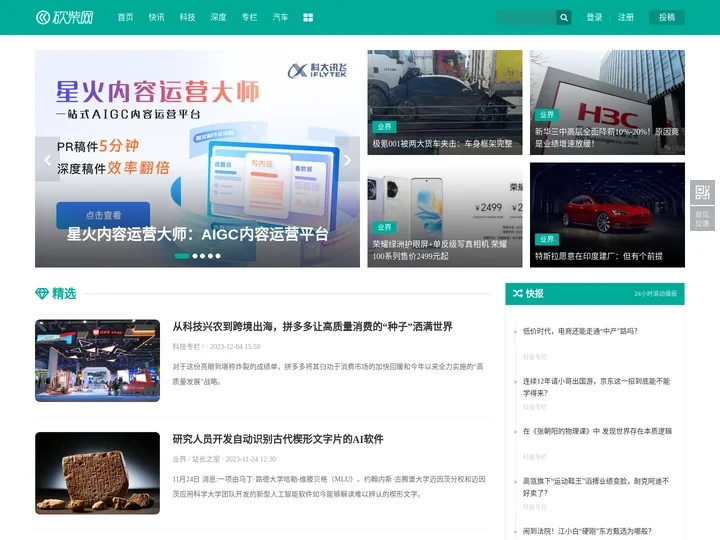The width and height of the screenshot is (720, 540).
Task: Click 业界 / 站长之家 source under cuneiform article
Action: (196, 459)
